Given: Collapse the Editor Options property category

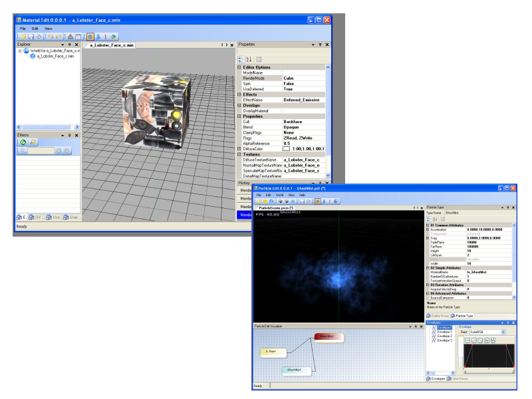Looking at the screenshot, I should (x=239, y=67).
